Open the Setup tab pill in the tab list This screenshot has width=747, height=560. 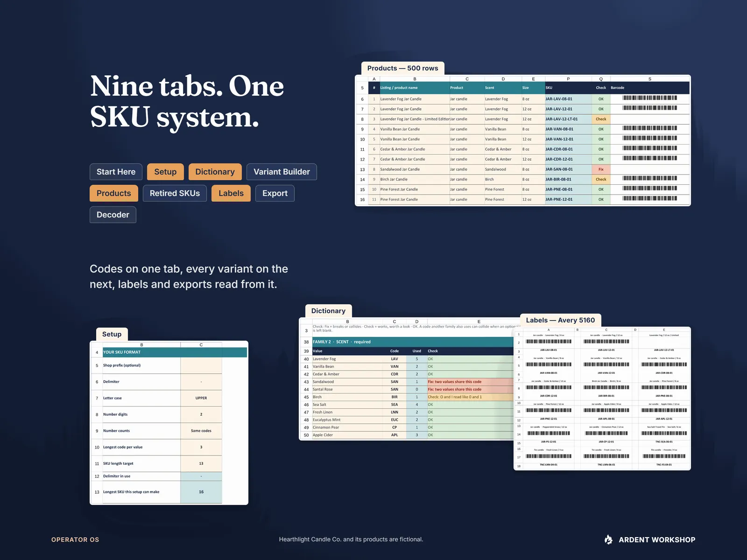tap(165, 172)
